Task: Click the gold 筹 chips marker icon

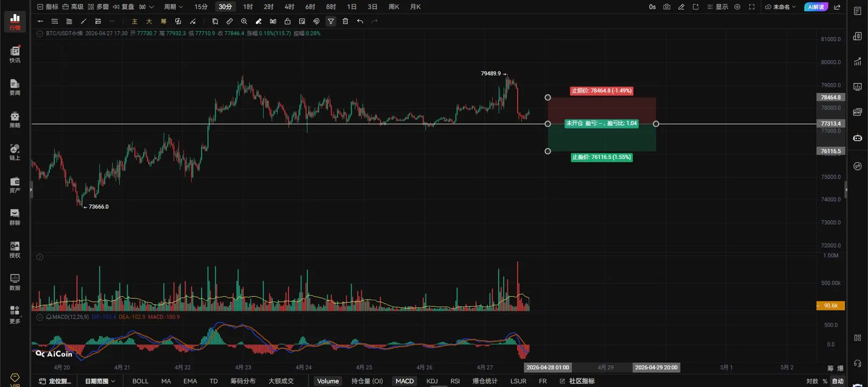Action: coord(164,21)
